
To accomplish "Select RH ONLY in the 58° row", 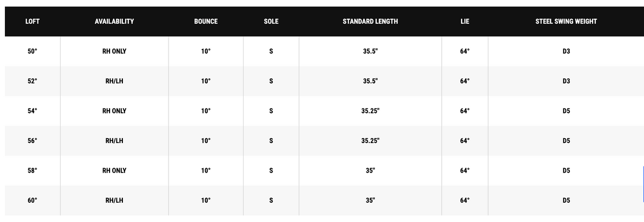I will point(114,170).
